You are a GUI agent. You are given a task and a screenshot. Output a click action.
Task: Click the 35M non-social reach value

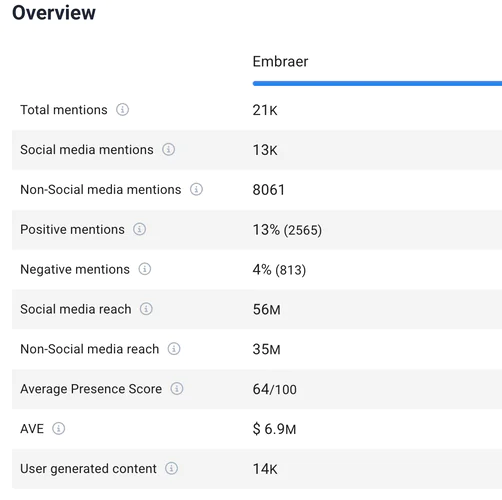pyautogui.click(x=266, y=349)
